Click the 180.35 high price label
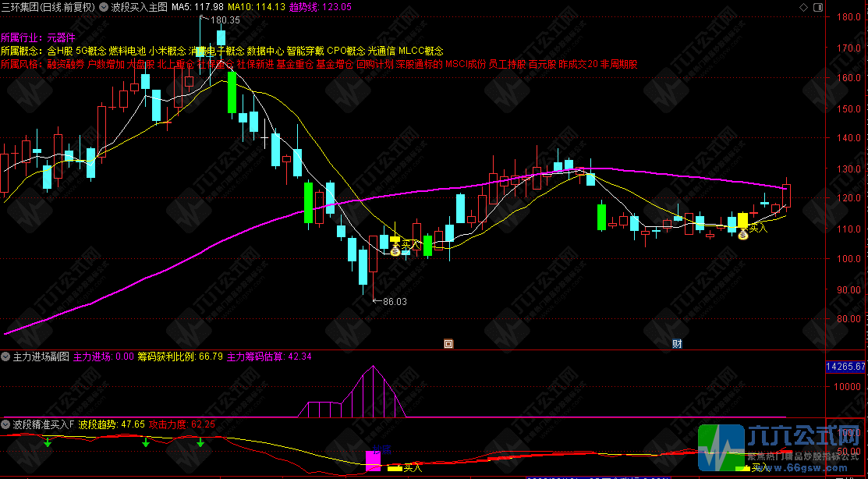 (x=225, y=20)
